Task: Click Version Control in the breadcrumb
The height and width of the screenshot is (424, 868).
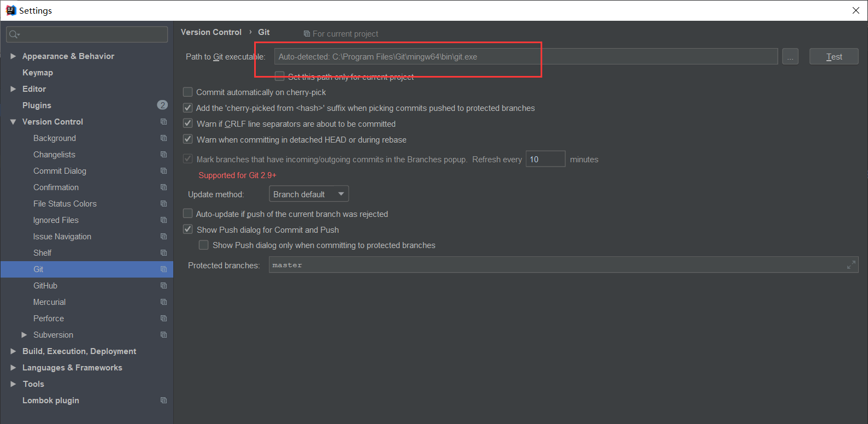Action: 211,32
